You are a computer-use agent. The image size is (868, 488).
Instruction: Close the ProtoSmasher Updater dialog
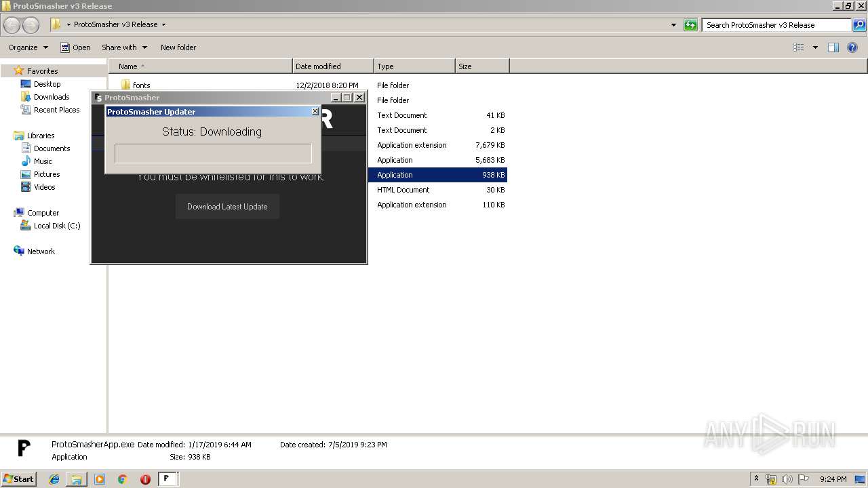coord(315,111)
